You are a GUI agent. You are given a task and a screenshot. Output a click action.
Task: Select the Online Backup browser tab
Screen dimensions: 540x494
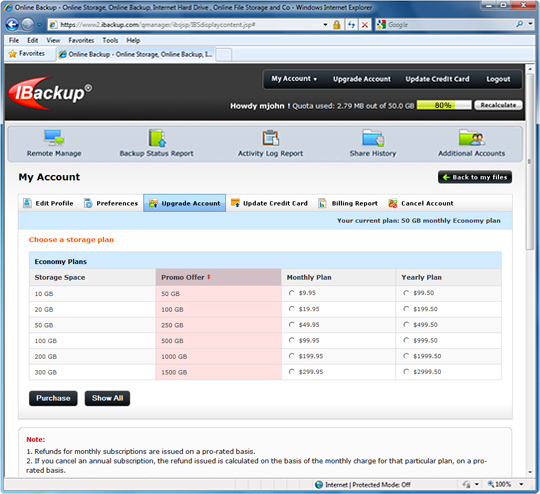click(x=136, y=54)
